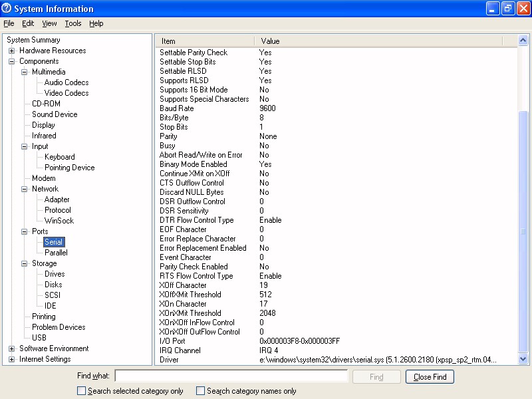Click the System Information title bar icon

click(x=7, y=9)
